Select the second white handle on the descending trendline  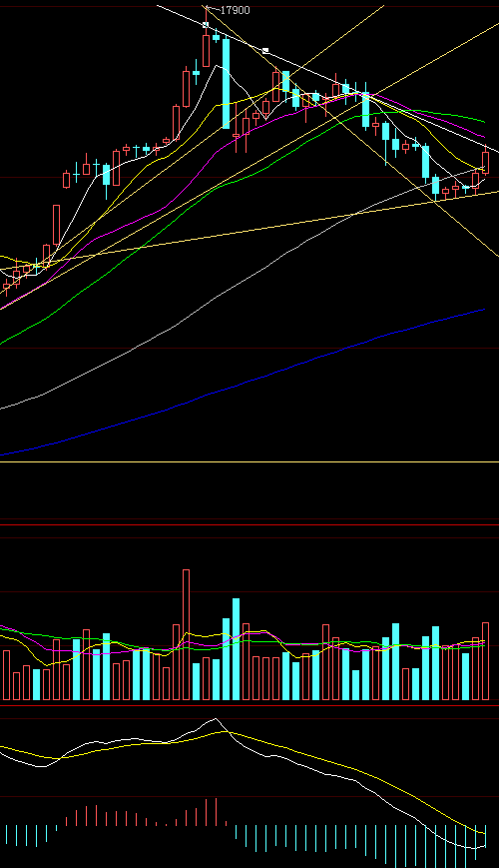[x=265, y=50]
